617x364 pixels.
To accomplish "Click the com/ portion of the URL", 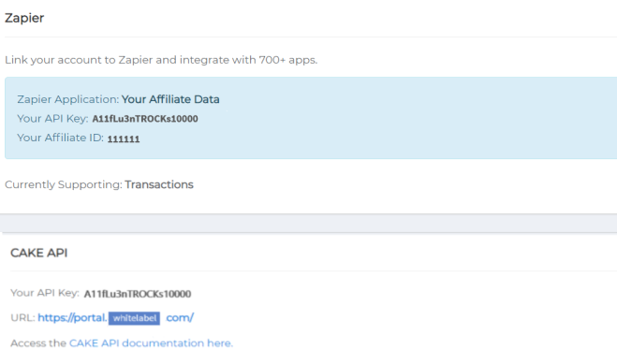I will (180, 317).
